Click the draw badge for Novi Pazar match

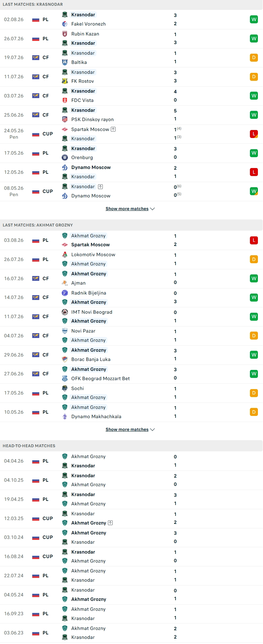[254, 336]
